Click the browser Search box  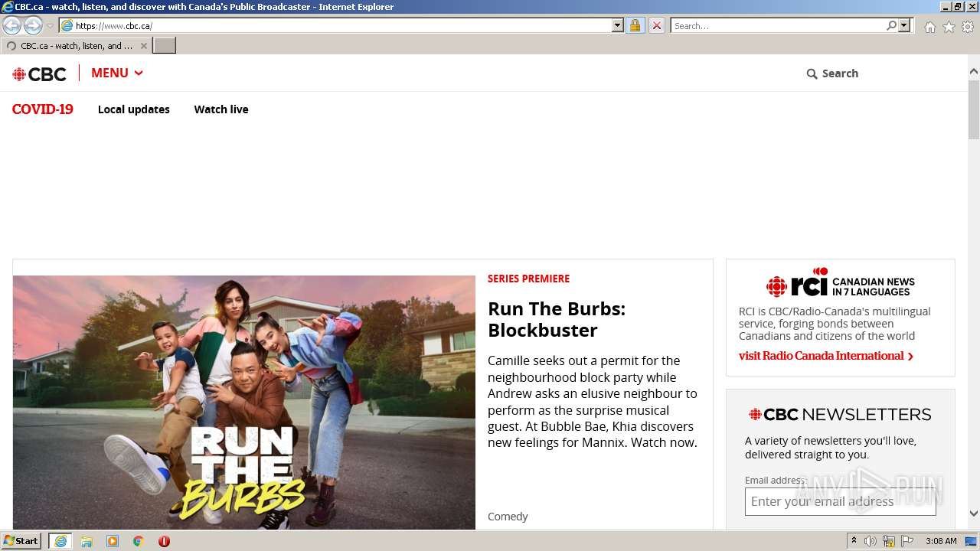click(777, 25)
